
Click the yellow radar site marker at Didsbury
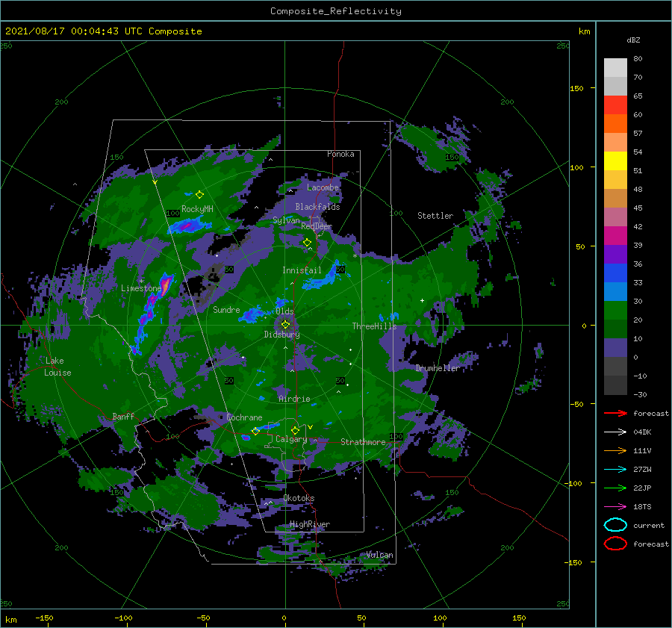pyautogui.click(x=285, y=325)
